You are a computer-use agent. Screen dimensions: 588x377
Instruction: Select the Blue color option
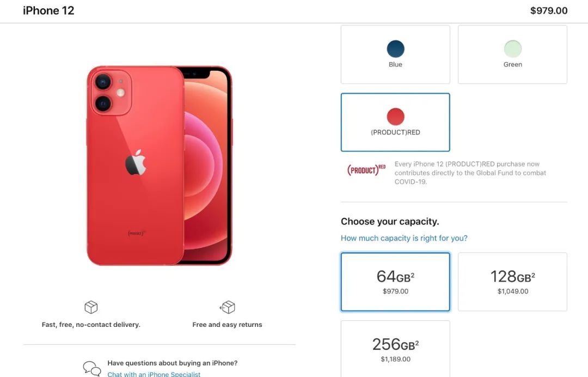tap(395, 54)
